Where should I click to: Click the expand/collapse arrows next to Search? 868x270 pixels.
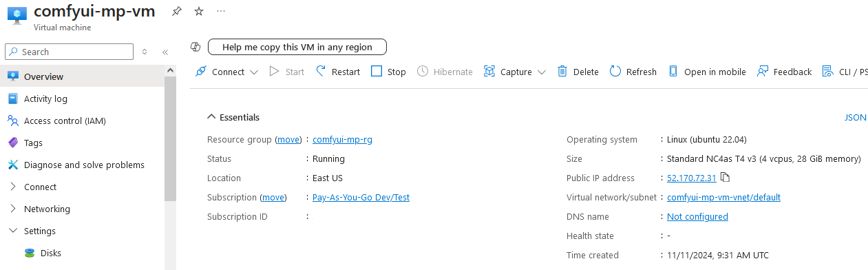tap(145, 52)
